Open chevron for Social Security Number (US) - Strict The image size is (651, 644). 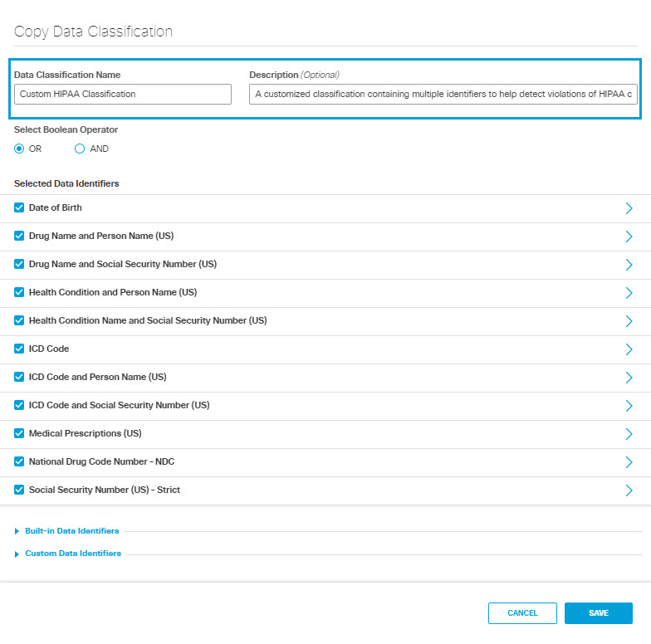(629, 490)
